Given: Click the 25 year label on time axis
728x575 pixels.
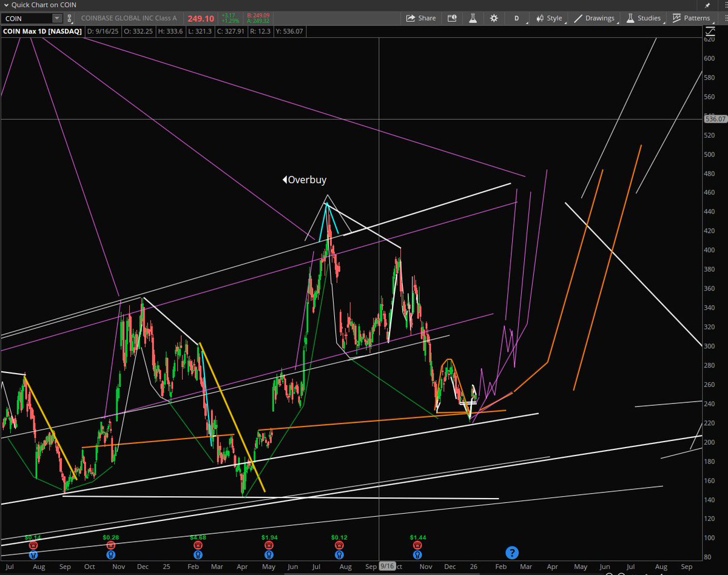Looking at the screenshot, I should click(166, 567).
